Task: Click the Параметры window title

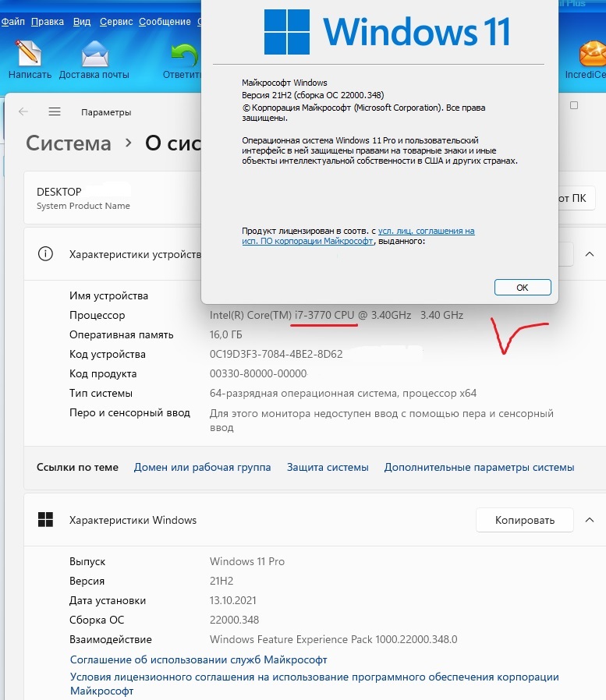Action: coord(106,112)
